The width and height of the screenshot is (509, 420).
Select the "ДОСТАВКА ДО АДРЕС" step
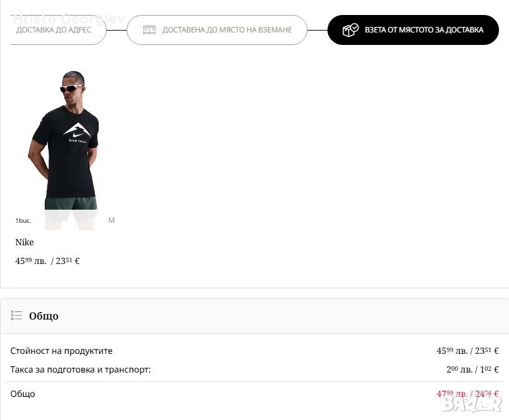[54, 30]
